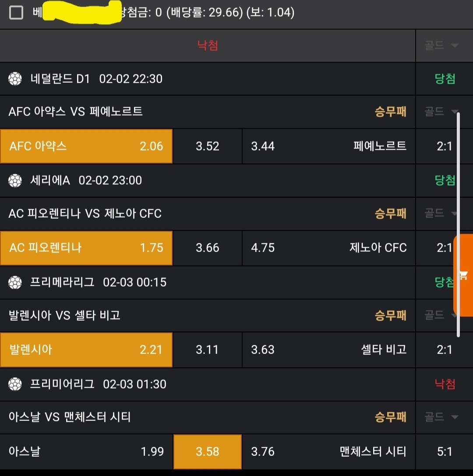
Task: Click the soccer ball icon beside 프리메라리그
Action: tap(15, 282)
